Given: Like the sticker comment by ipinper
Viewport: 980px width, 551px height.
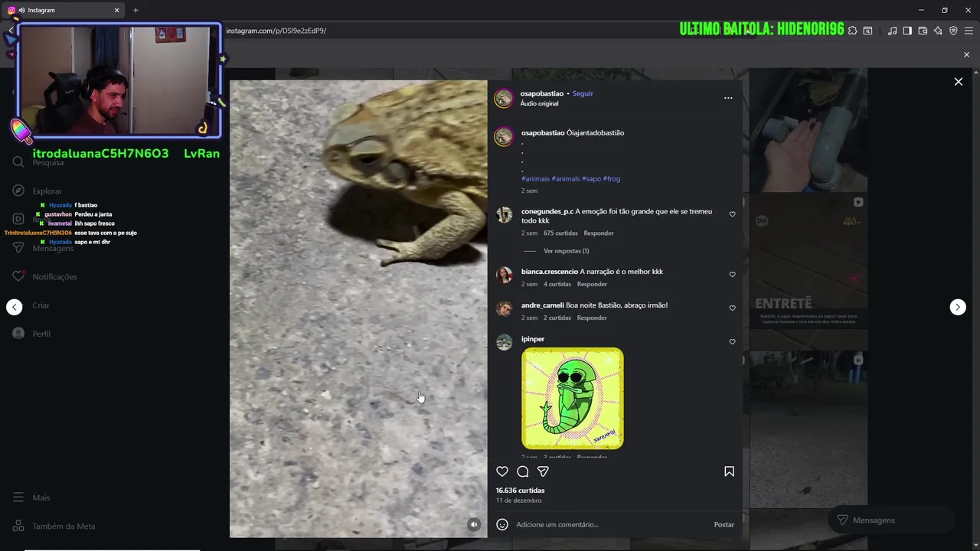Looking at the screenshot, I should pos(732,341).
